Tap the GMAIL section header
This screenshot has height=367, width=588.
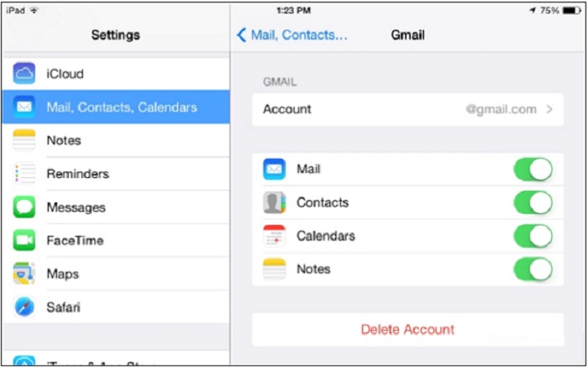(x=280, y=82)
